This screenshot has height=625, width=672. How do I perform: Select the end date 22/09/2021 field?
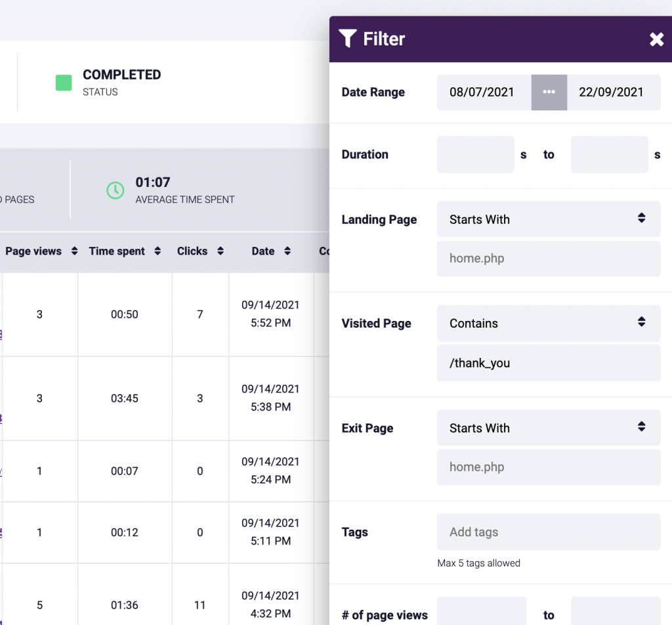point(614,93)
